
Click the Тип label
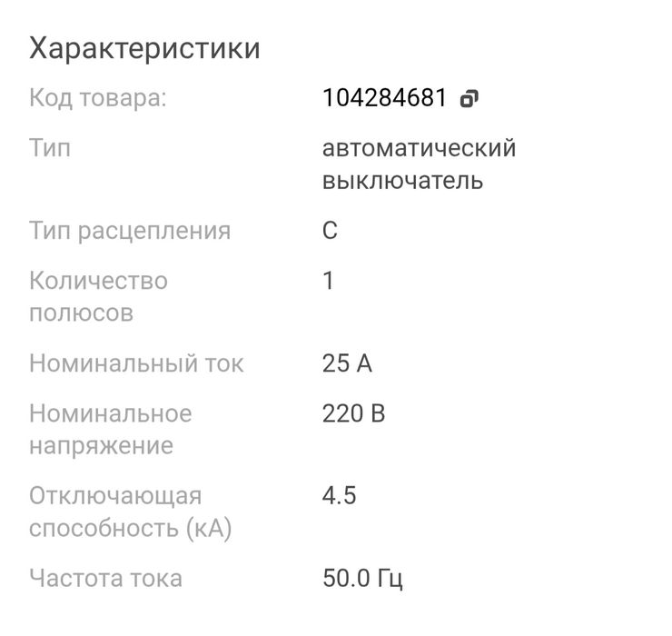(x=50, y=148)
